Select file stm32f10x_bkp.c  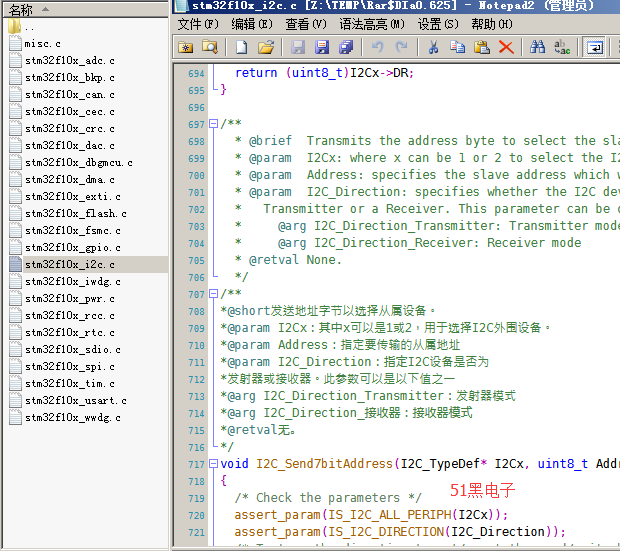click(x=70, y=78)
